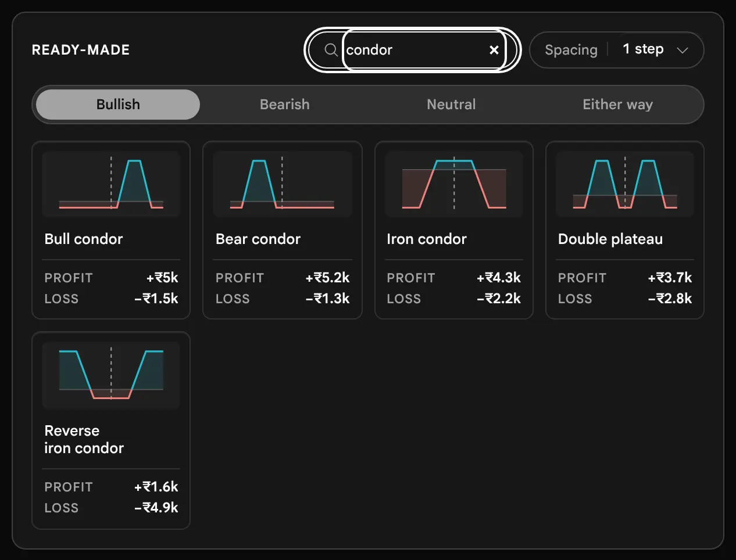736x560 pixels.
Task: Click the Iron condor strategy title
Action: (x=427, y=239)
